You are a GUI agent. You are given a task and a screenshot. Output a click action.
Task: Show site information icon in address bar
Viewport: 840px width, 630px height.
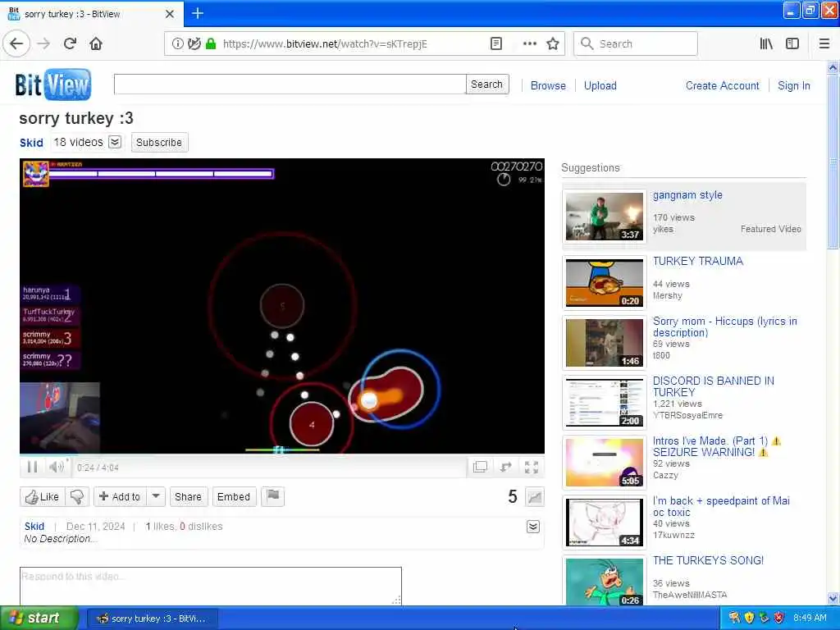[177, 43]
